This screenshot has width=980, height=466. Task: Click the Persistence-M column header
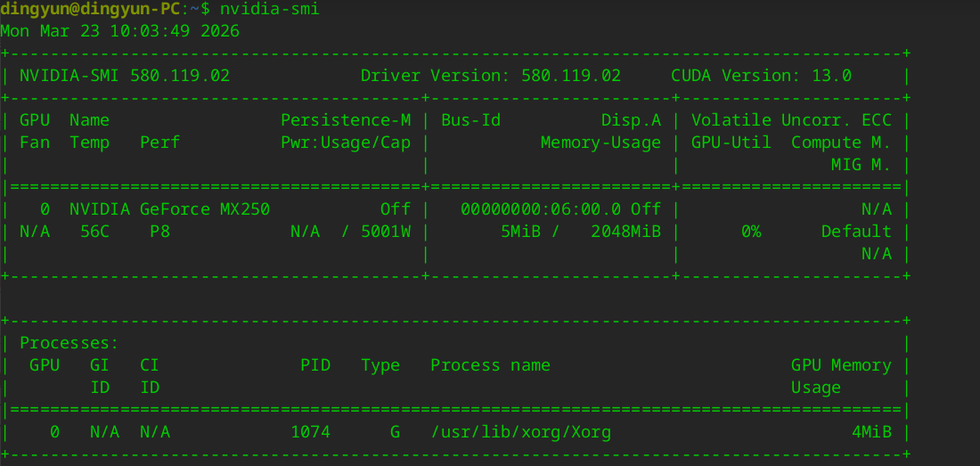[346, 120]
